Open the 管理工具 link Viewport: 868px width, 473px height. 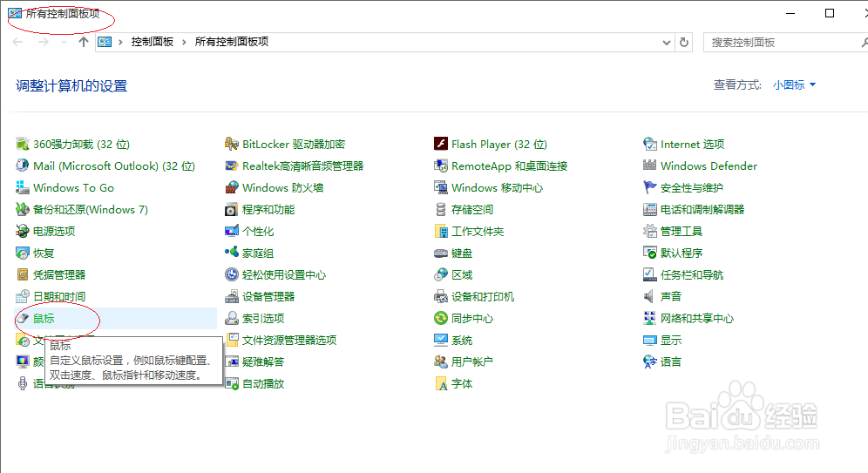click(x=682, y=231)
